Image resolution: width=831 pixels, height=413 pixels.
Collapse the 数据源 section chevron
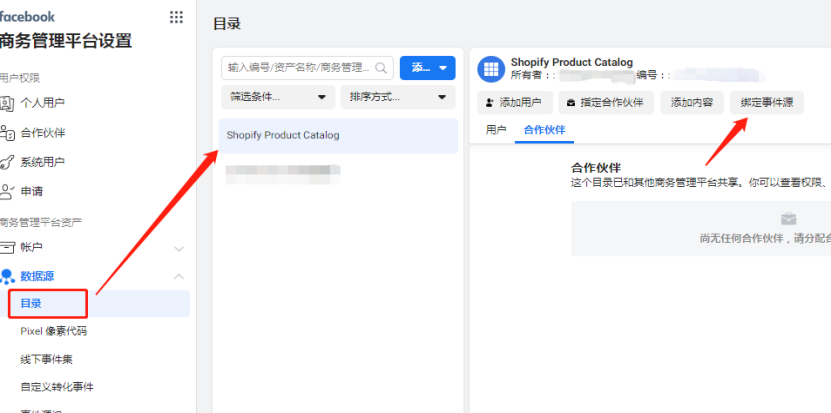point(179,276)
